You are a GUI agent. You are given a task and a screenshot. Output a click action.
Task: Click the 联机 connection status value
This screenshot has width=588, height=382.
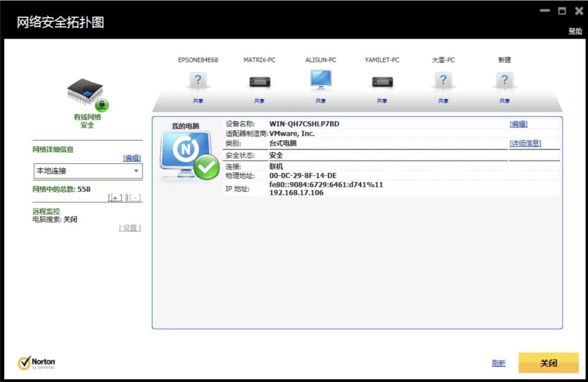pos(276,166)
